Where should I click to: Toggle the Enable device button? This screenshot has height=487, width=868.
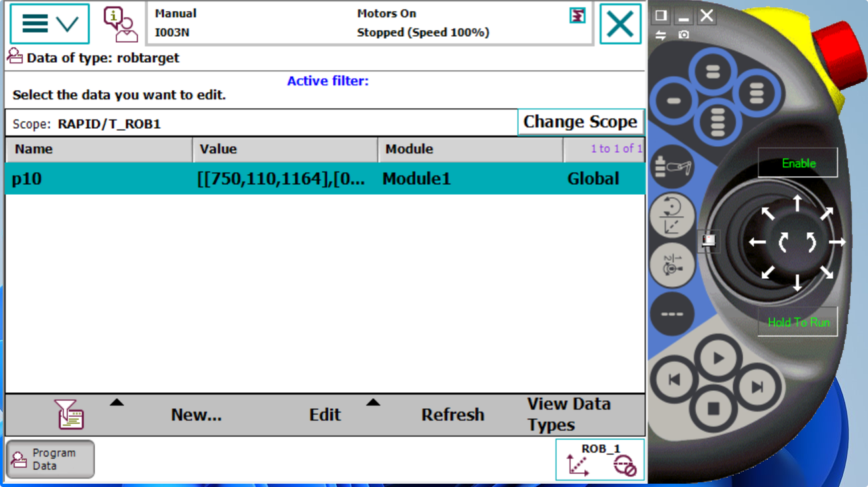pos(798,163)
